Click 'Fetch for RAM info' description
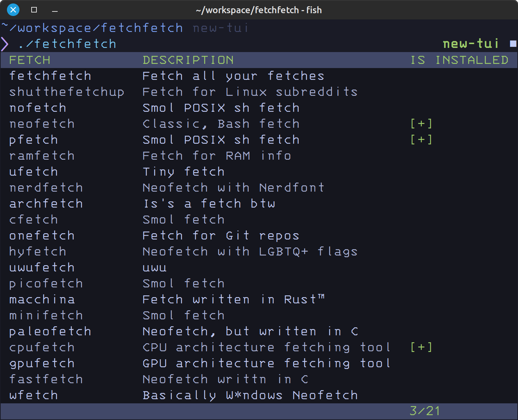518x420 pixels. (217, 156)
